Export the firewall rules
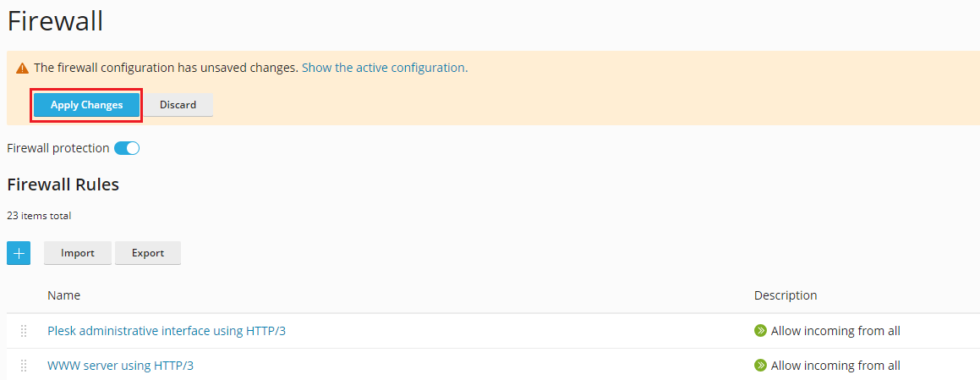980x380 pixels. pyautogui.click(x=148, y=253)
